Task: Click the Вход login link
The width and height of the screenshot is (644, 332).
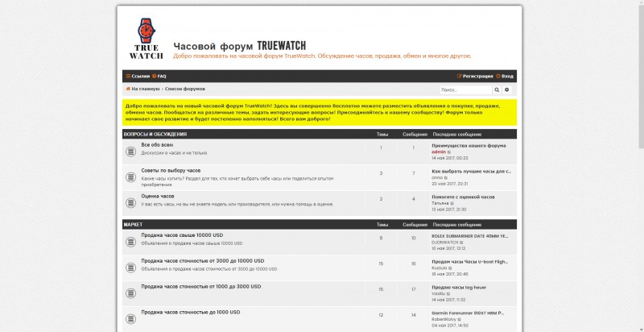Action: (x=505, y=76)
